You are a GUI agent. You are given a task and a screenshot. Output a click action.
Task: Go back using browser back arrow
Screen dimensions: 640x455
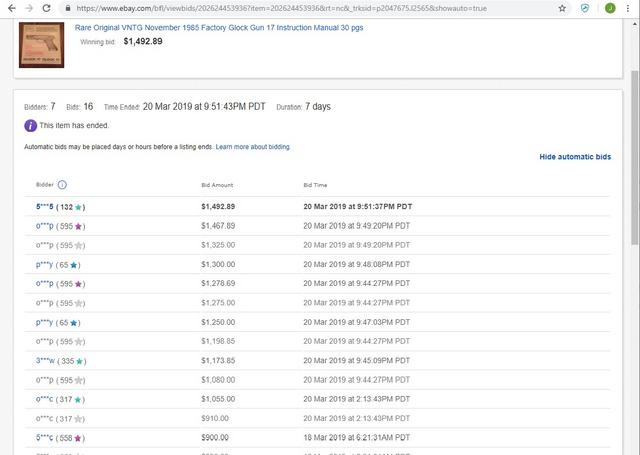(12, 8)
